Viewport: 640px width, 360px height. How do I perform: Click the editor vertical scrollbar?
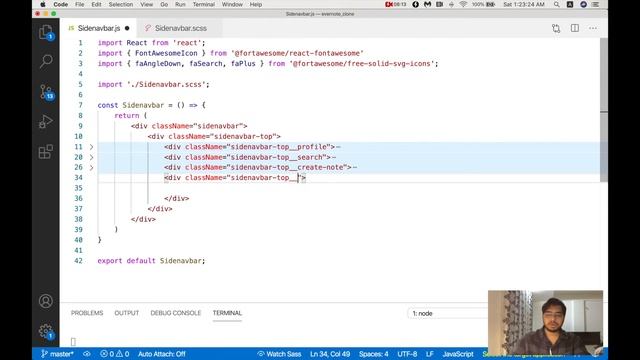tap(604, 110)
